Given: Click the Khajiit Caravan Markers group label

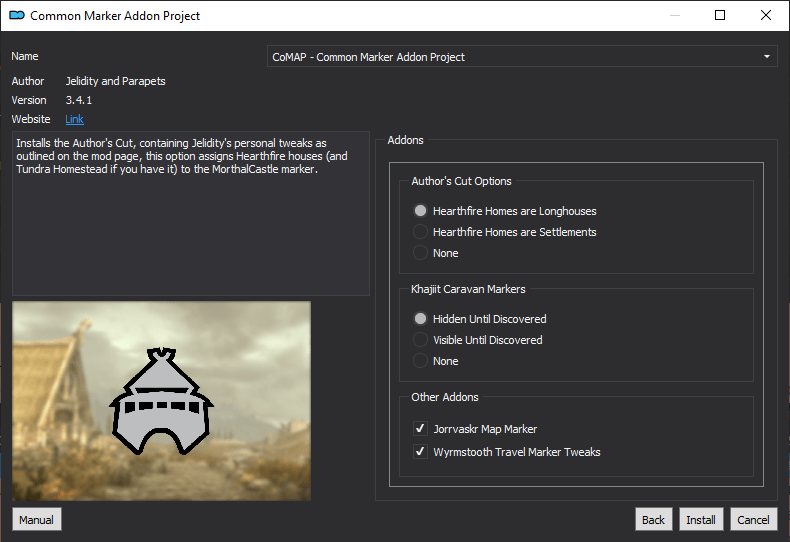Looking at the screenshot, I should pyautogui.click(x=468, y=289).
